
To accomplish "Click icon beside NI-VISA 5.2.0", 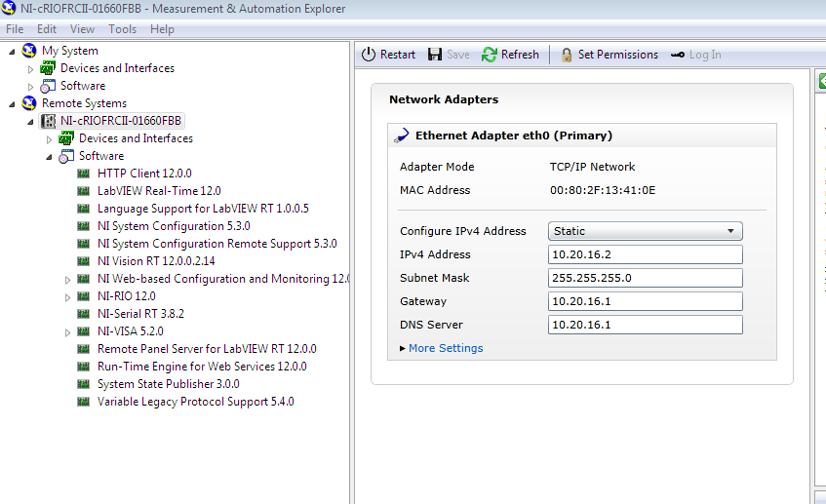I will [x=83, y=331].
